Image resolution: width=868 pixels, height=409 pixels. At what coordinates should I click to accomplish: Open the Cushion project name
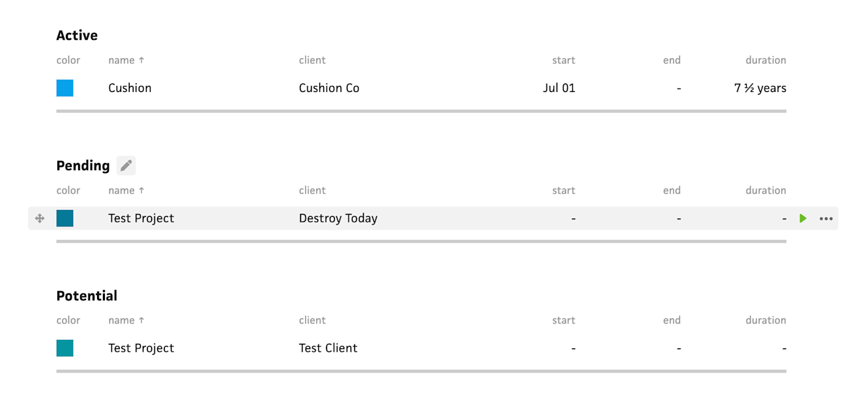(130, 88)
